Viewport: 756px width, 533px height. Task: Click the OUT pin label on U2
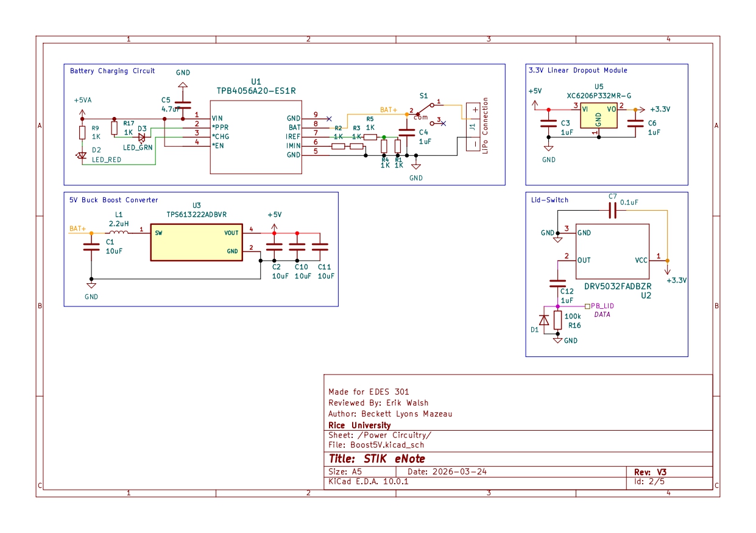coord(584,260)
